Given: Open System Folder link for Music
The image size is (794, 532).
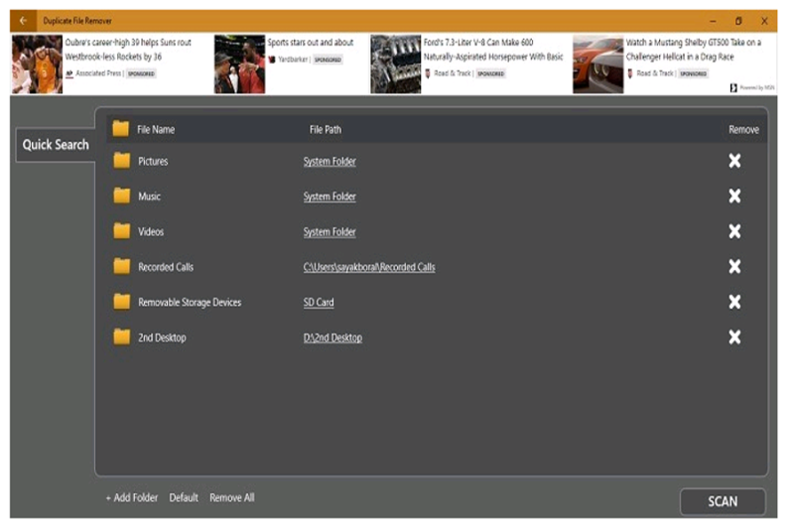Looking at the screenshot, I should coord(330,197).
